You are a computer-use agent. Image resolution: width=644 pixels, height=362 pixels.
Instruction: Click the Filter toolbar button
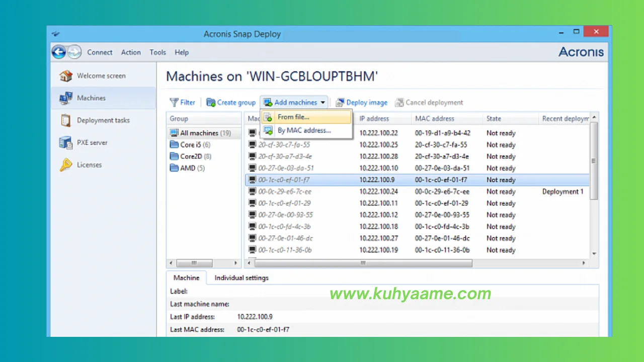pos(182,103)
